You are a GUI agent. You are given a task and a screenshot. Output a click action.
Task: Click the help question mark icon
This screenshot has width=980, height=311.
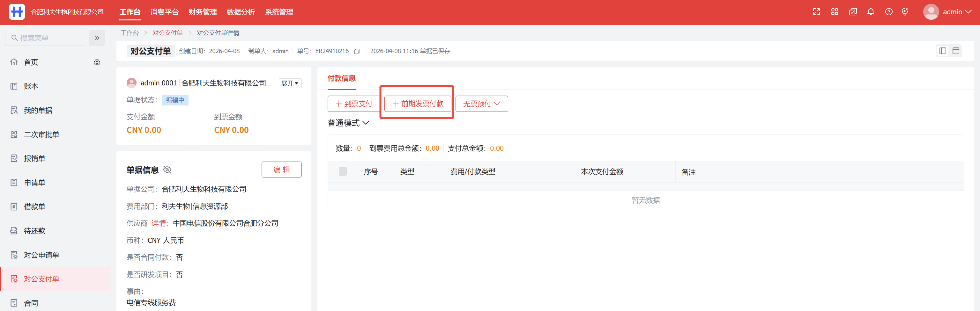coord(889,12)
